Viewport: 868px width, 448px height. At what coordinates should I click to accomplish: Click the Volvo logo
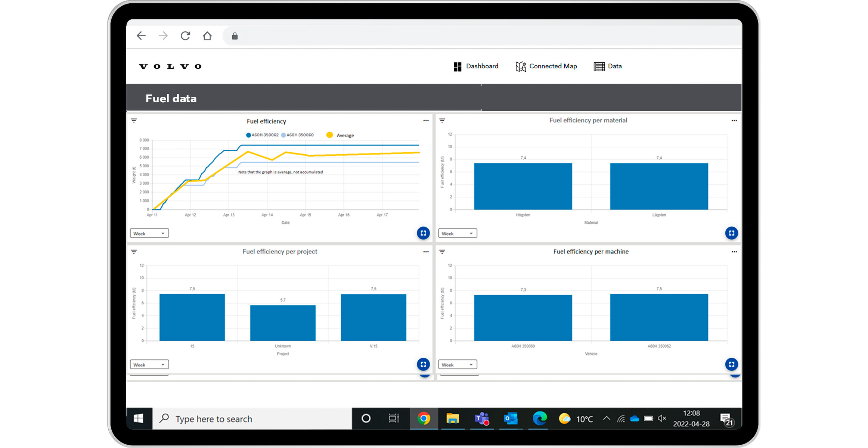170,66
